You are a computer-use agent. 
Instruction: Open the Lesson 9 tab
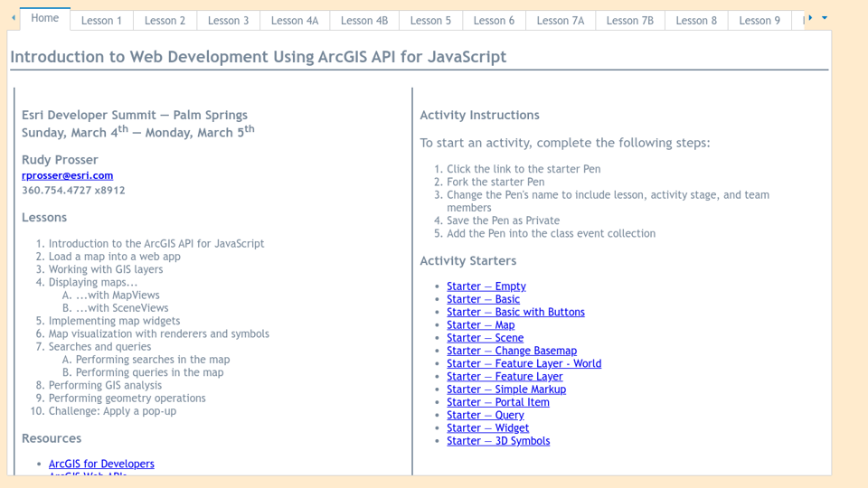[759, 20]
